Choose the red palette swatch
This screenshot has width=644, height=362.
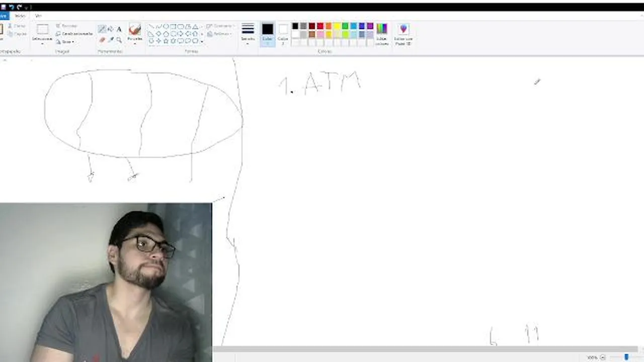click(320, 26)
